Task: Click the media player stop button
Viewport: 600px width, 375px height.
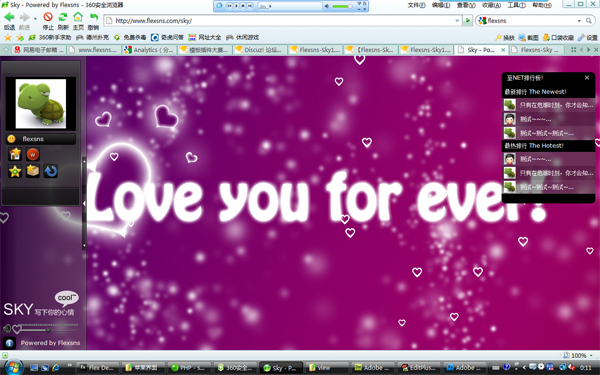Action: 243,6
